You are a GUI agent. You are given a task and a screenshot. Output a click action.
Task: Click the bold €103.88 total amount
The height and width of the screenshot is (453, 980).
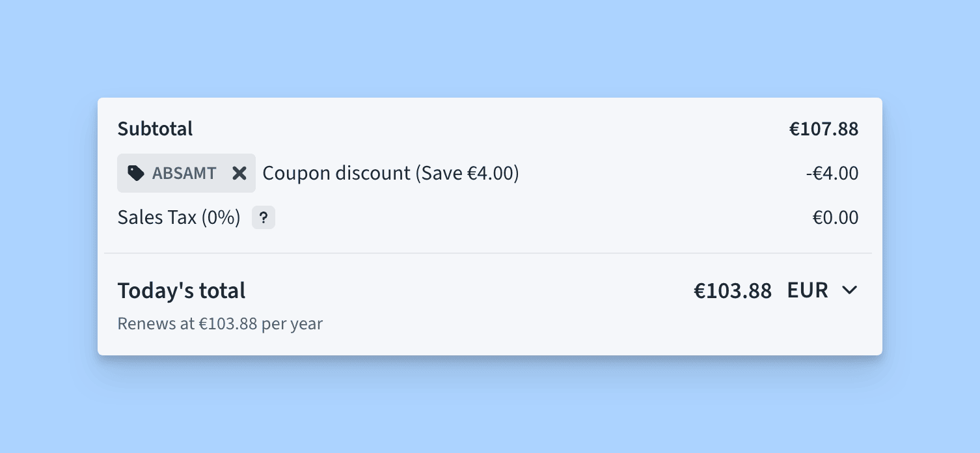(x=733, y=290)
